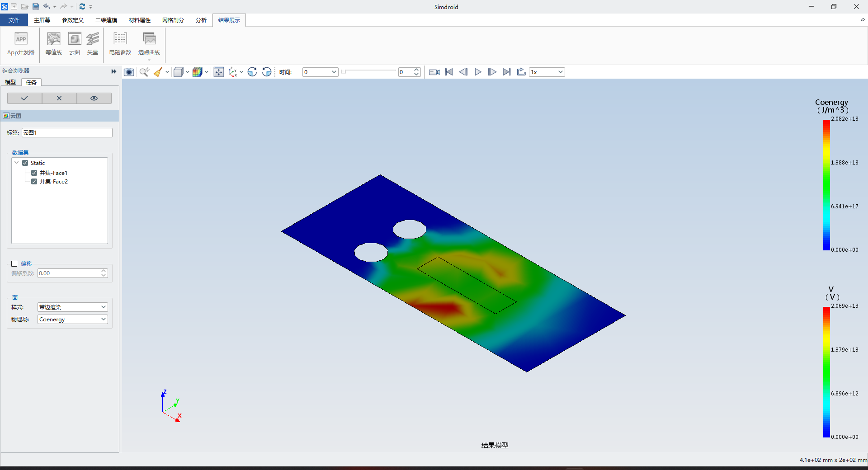Select the 等值线 contour line tool

click(54, 44)
